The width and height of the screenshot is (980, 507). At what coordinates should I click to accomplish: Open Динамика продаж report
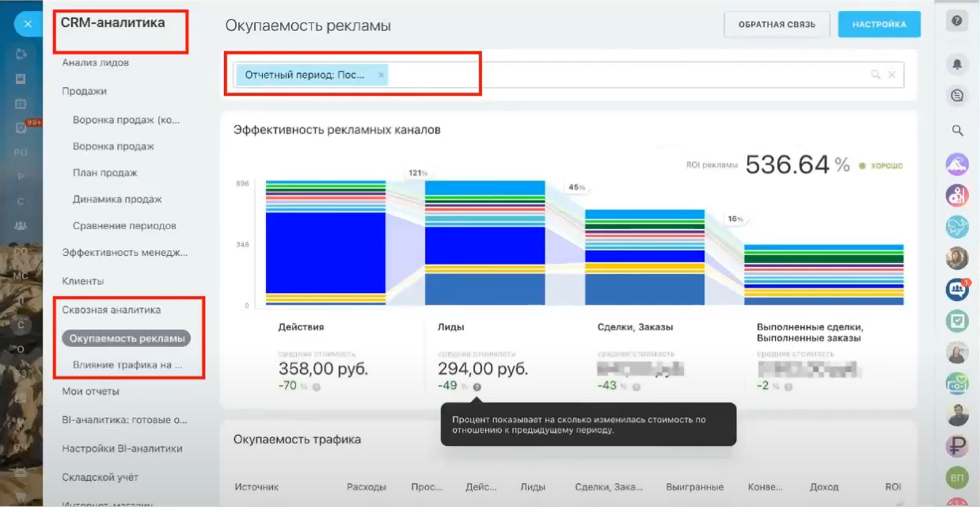[x=117, y=200]
